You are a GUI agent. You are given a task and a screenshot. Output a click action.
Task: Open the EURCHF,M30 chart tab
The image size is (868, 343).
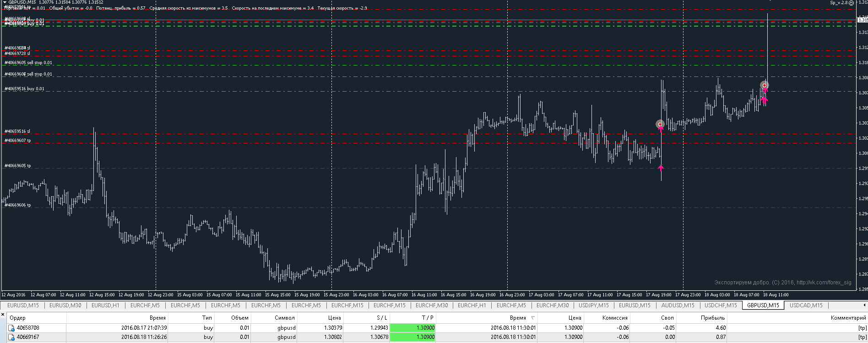click(x=432, y=305)
